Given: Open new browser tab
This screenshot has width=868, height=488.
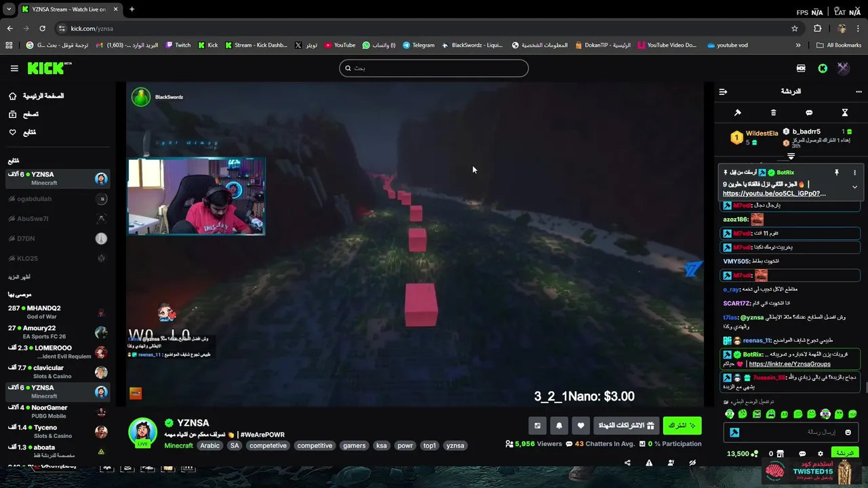Looking at the screenshot, I should point(132,9).
